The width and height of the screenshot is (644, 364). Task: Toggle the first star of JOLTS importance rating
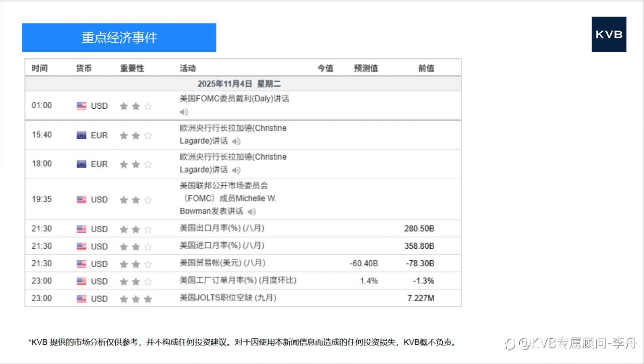click(123, 299)
